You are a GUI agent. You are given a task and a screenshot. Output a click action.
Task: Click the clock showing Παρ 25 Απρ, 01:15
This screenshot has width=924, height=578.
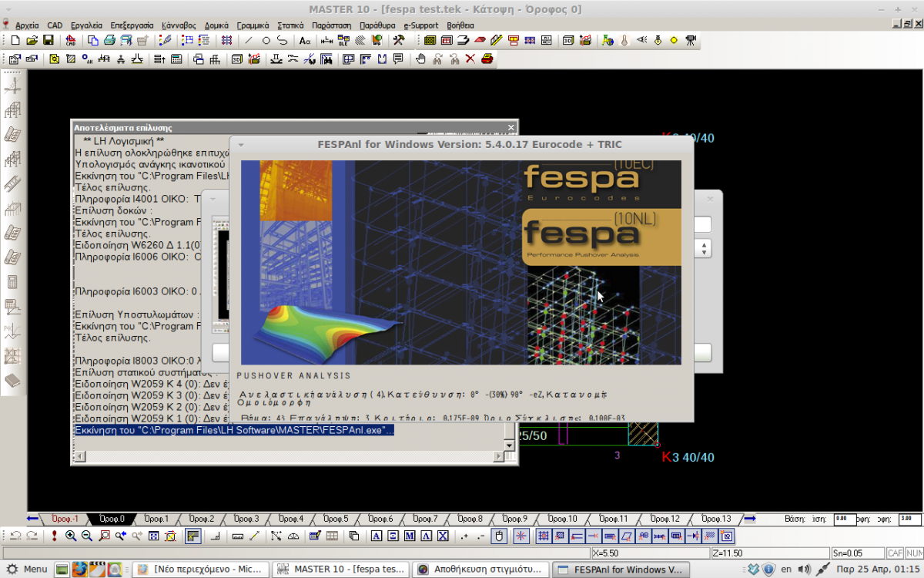click(x=878, y=570)
